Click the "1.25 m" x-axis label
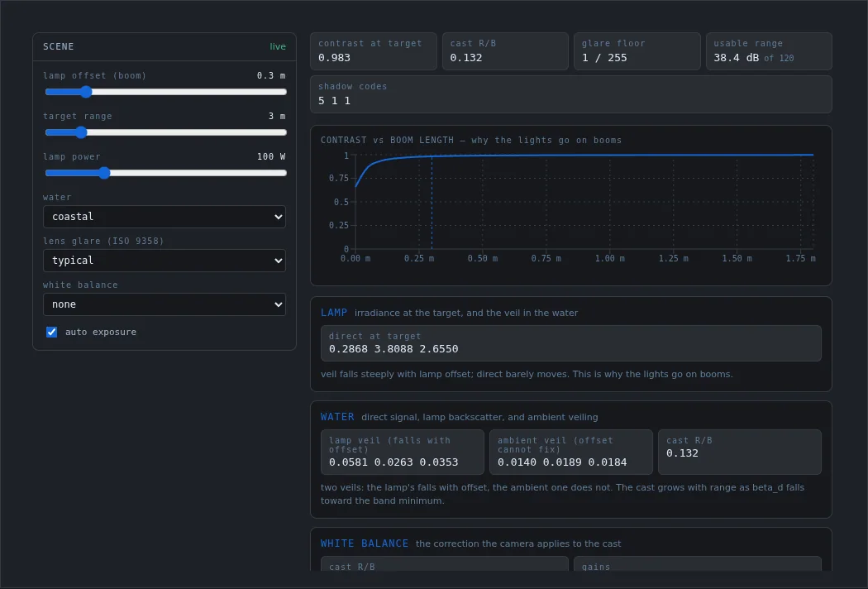The width and height of the screenshot is (868, 589). pyautogui.click(x=673, y=258)
